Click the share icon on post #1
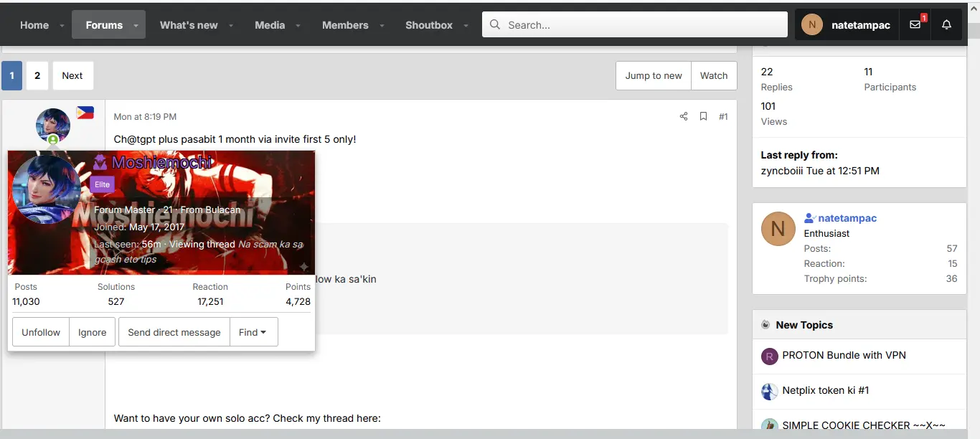Screen dimensions: 980x439 (x=684, y=116)
